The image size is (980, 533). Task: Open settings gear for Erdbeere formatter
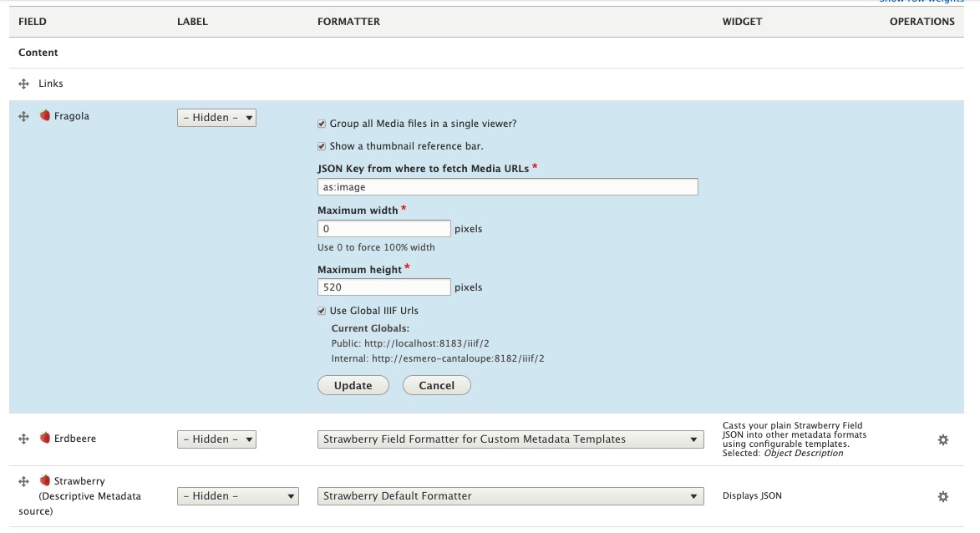942,439
